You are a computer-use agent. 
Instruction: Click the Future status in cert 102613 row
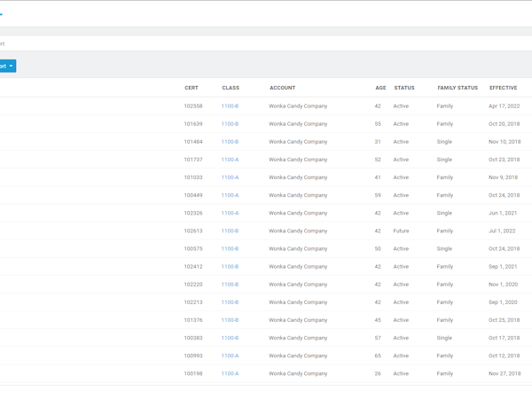click(x=402, y=231)
